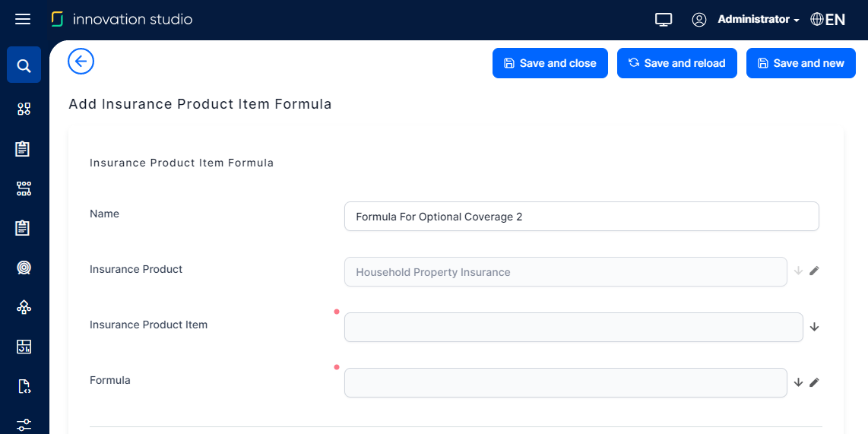
Task: Click the search magnifier in sidebar
Action: tap(24, 66)
